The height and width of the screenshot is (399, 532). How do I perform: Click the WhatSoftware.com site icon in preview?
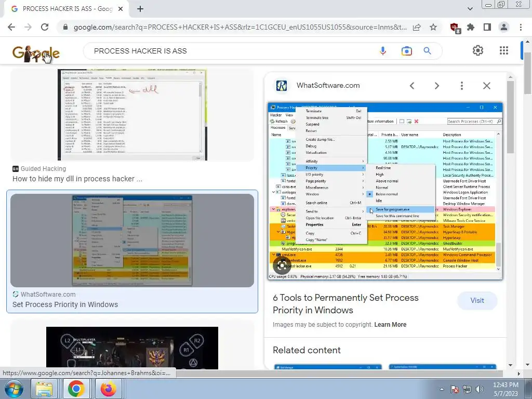tap(282, 86)
